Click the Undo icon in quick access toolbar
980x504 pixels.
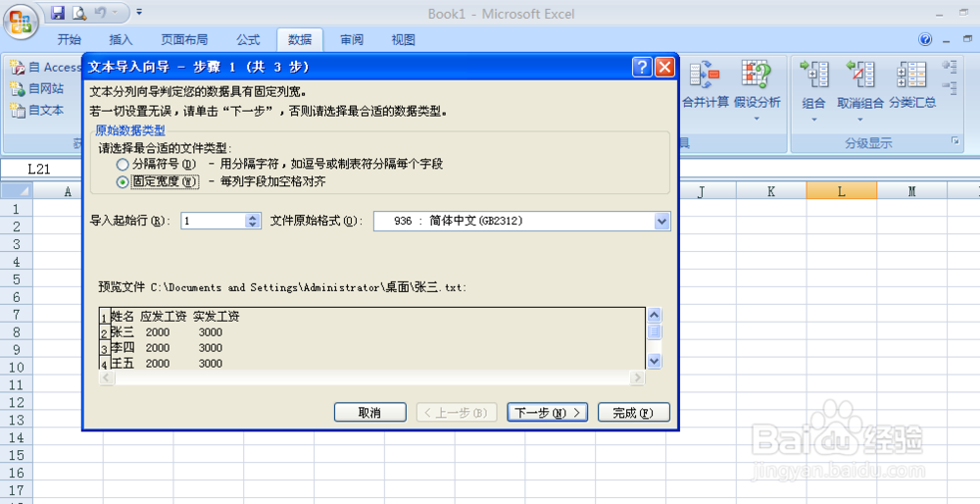[x=100, y=13]
